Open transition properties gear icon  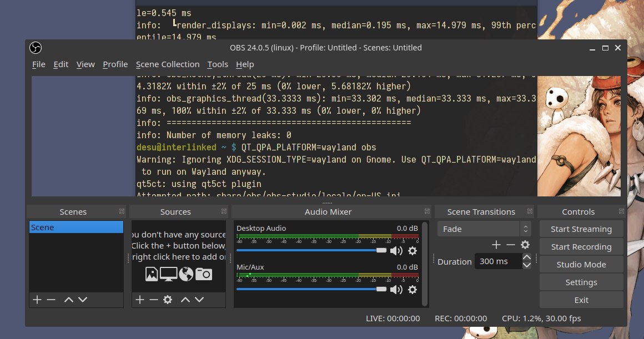(x=525, y=245)
